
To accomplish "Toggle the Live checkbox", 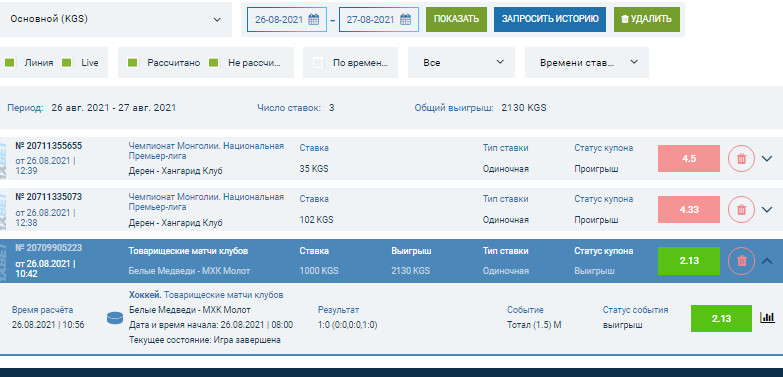I will pyautogui.click(x=66, y=63).
